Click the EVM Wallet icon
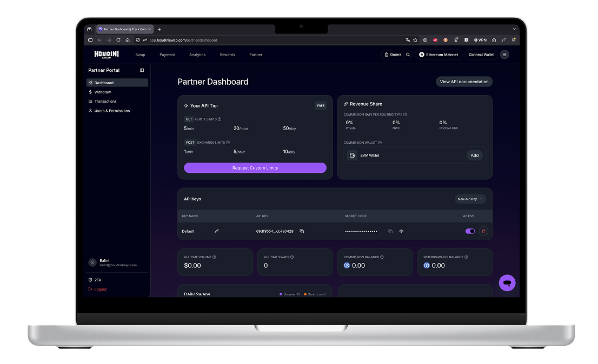Image resolution: width=598 pixels, height=364 pixels. click(352, 156)
